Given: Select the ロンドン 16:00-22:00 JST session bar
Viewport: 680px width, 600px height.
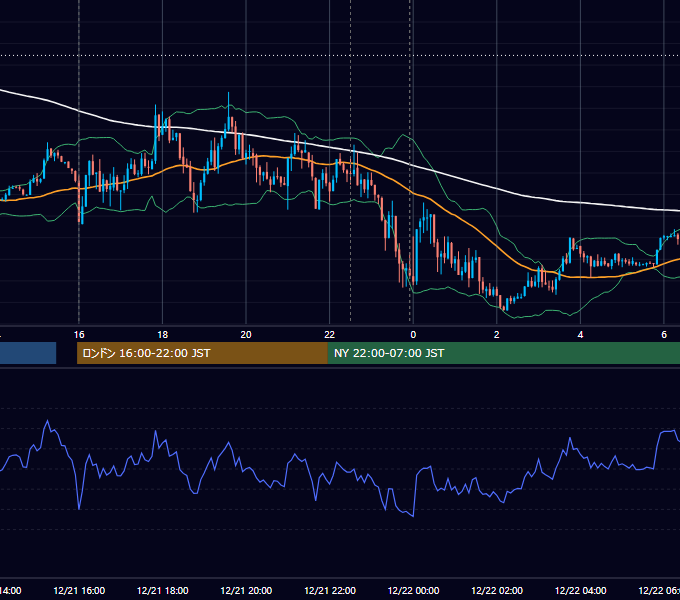Looking at the screenshot, I should (202, 353).
